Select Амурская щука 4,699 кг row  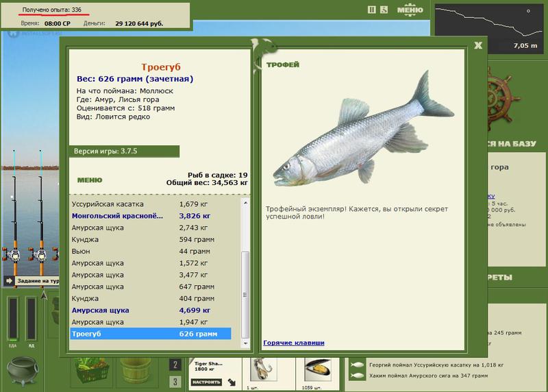tap(150, 310)
